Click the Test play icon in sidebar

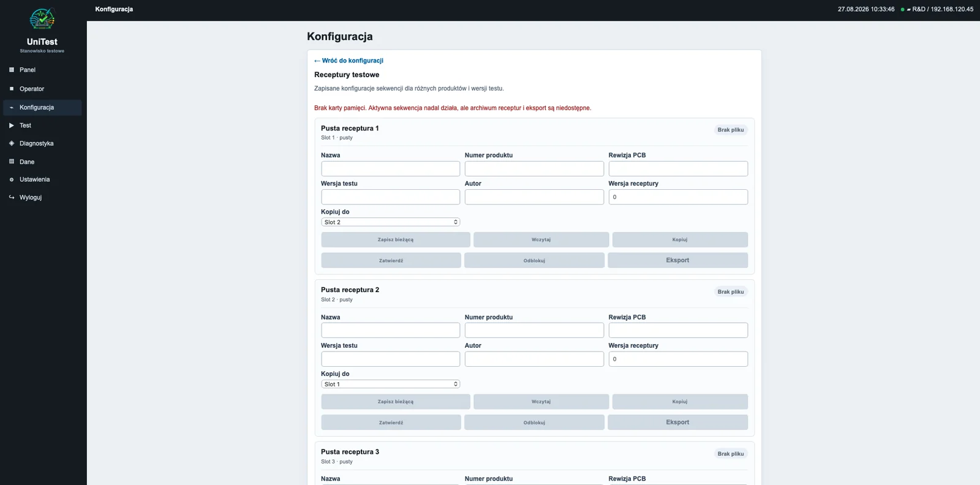[12, 126]
